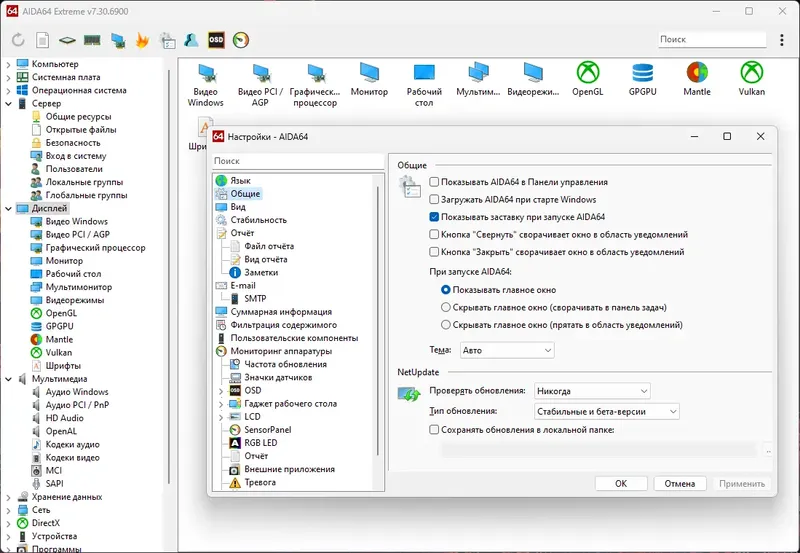Expand OSD node in settings tree
Viewport: 800px width, 553px height.
click(x=221, y=391)
